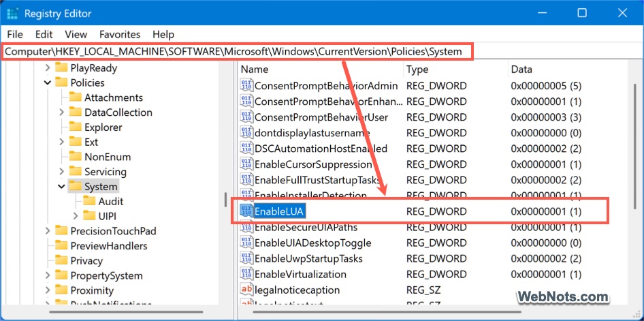Screen dimensions: 644x321
Task: Select the Privacy key in tree
Action: tap(86, 260)
